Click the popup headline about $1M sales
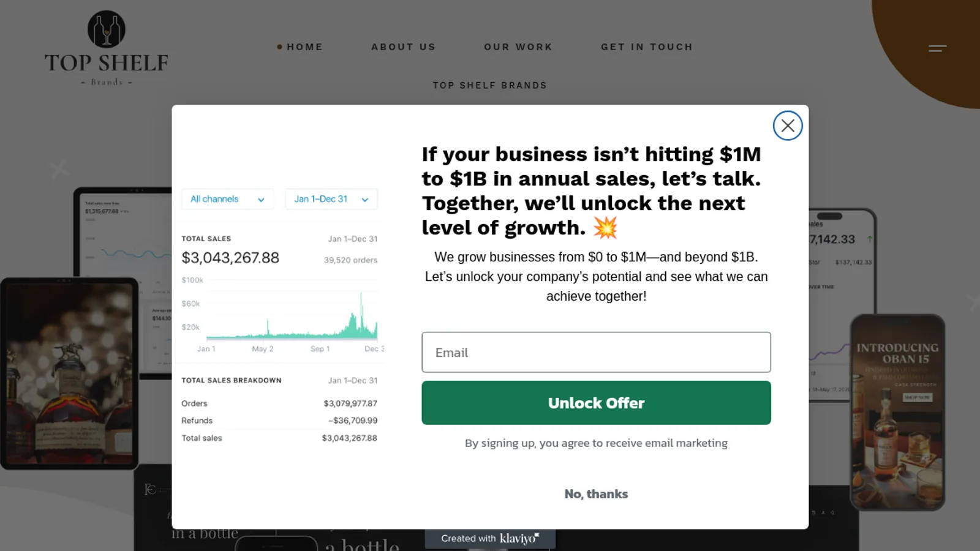The height and width of the screenshot is (551, 980). pos(592,191)
